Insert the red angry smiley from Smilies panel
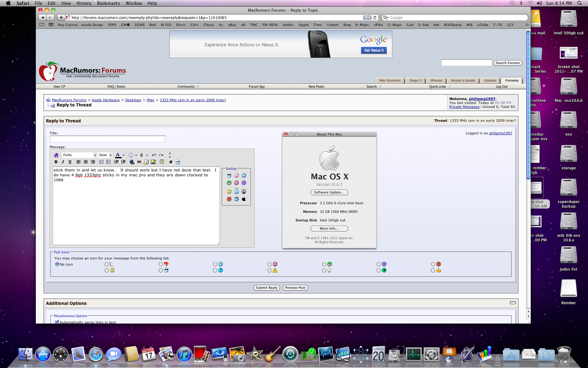The width and height of the screenshot is (588, 368). [x=229, y=199]
